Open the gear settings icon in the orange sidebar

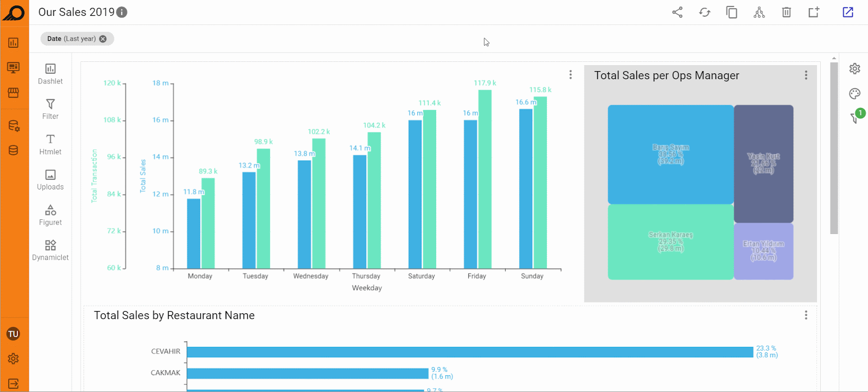14,359
